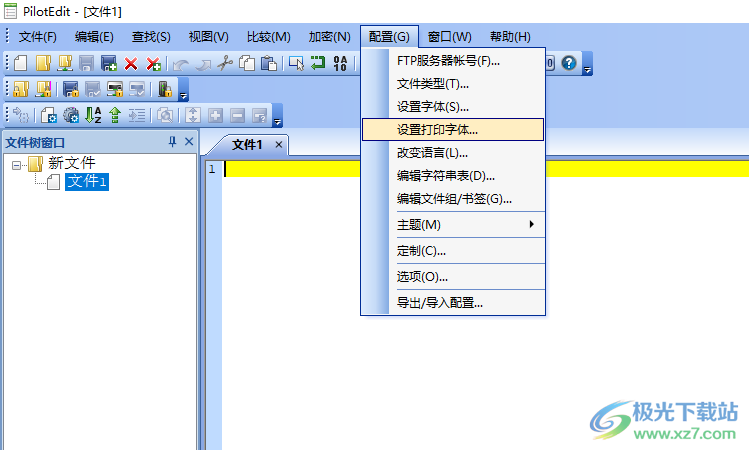Viewport: 749px width, 450px height.
Task: Click the open encrypted file lock icon
Action: pos(21,89)
